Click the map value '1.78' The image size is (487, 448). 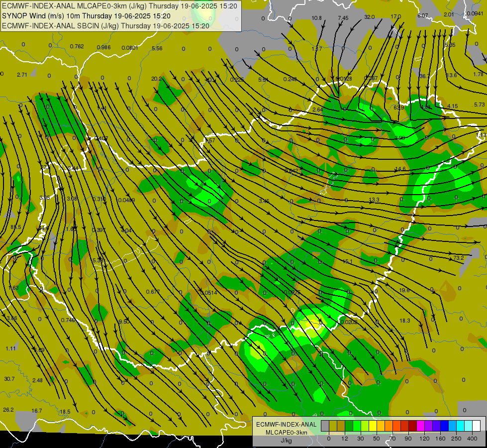point(479,74)
